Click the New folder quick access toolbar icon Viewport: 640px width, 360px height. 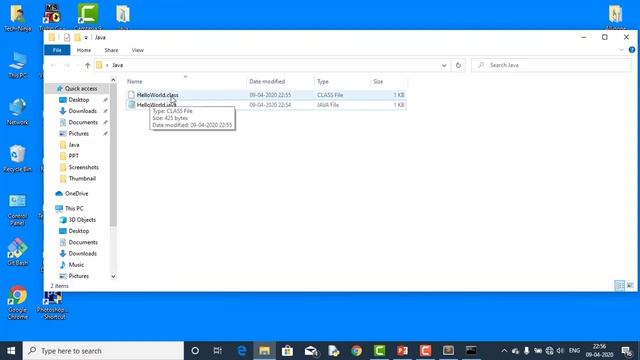[77, 38]
